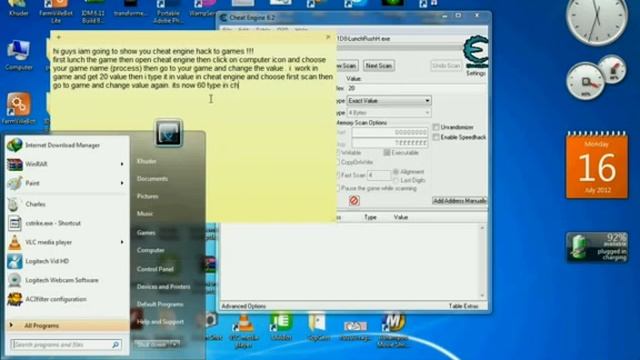The height and width of the screenshot is (360, 640).
Task: Click the Type column header
Action: (x=370, y=217)
